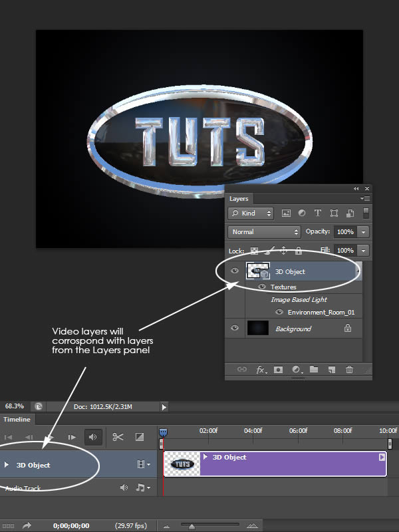Open the Layers panel menu
Viewport: 399px width, 532px height.
click(x=365, y=198)
